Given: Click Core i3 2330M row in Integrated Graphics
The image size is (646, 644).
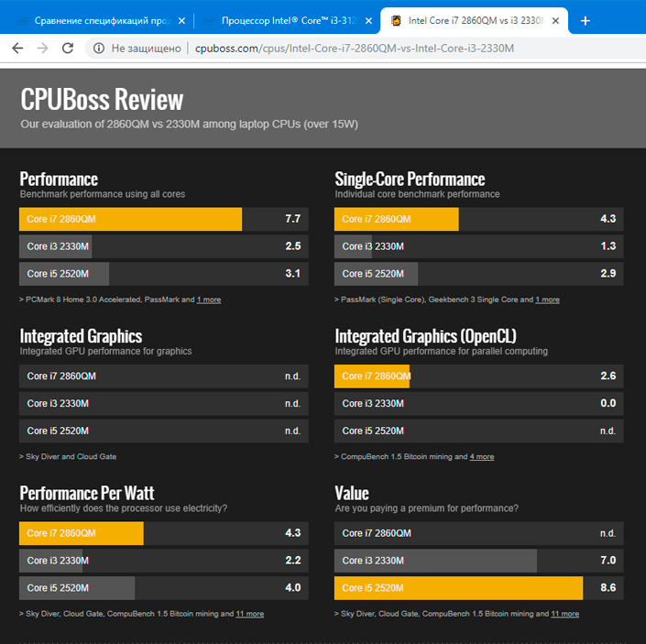Looking at the screenshot, I should 163,403.
